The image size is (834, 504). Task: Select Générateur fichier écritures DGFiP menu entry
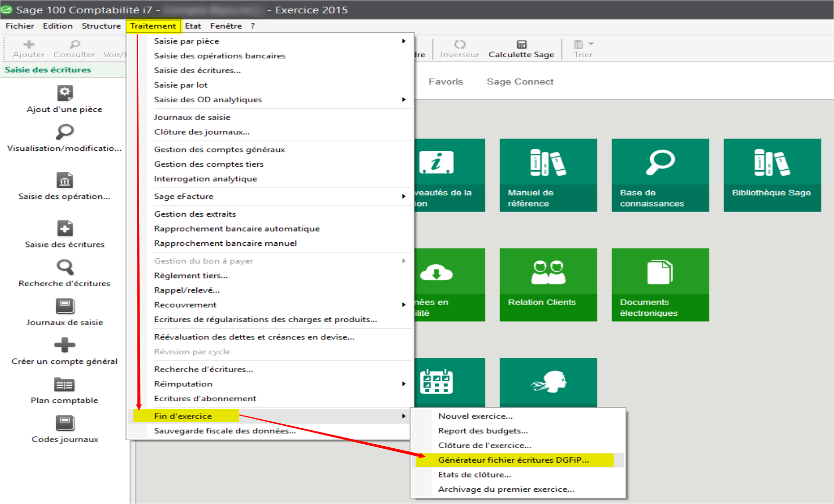[x=513, y=460]
